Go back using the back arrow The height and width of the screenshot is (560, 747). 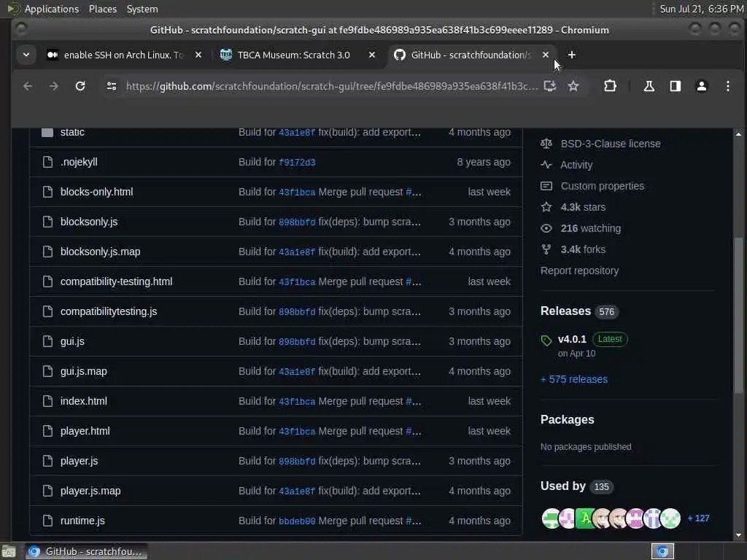28,86
